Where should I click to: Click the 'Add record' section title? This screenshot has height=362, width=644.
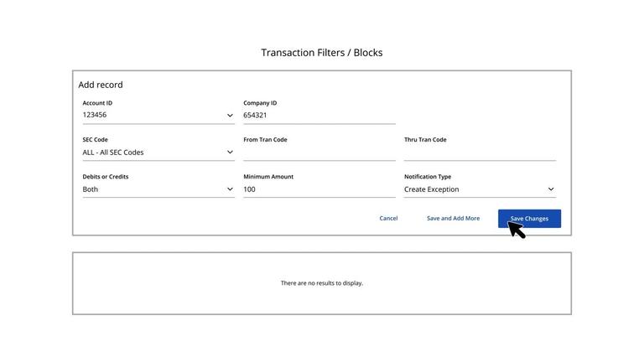pyautogui.click(x=101, y=85)
